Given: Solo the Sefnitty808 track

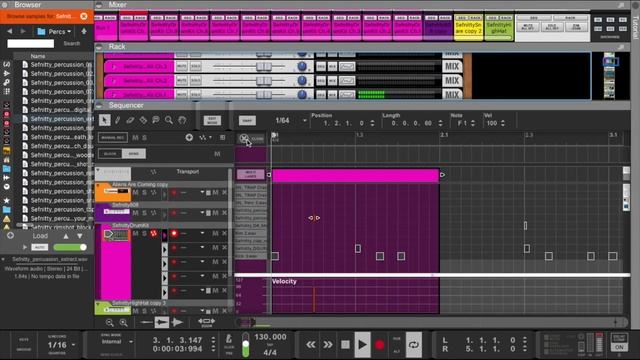Looking at the screenshot, I should tap(144, 213).
